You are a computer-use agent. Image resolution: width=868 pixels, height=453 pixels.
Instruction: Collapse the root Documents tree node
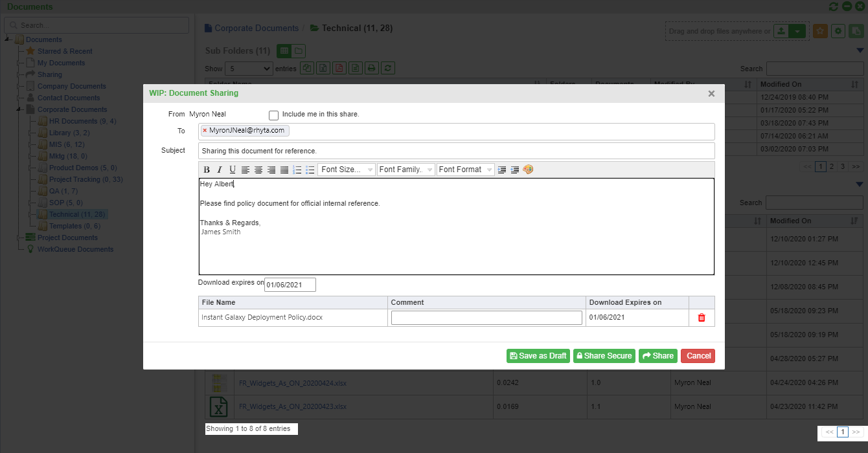(x=7, y=39)
